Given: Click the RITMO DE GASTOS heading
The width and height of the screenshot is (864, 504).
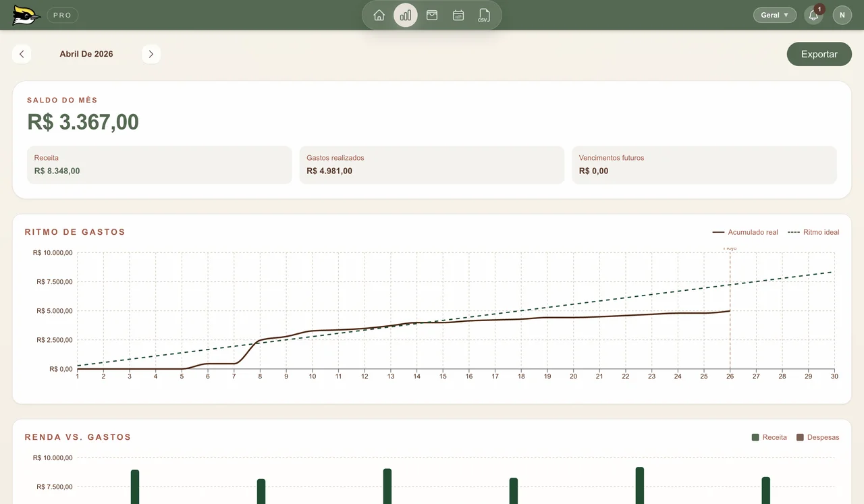Looking at the screenshot, I should 75,232.
